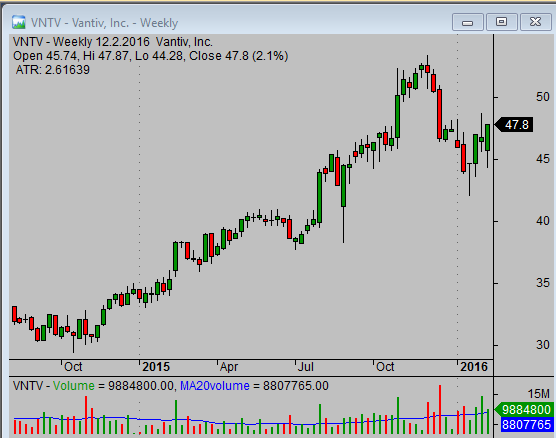Click the ATR: 2.61639 indicator text
This screenshot has height=438, width=556.
[52, 70]
